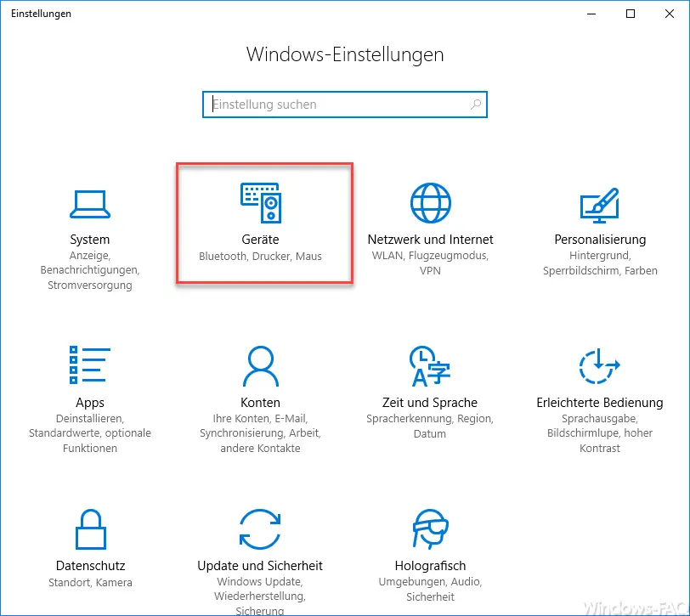Click the text 'Hintergrund, Sperrbildschirm, Farben'

pos(600,263)
